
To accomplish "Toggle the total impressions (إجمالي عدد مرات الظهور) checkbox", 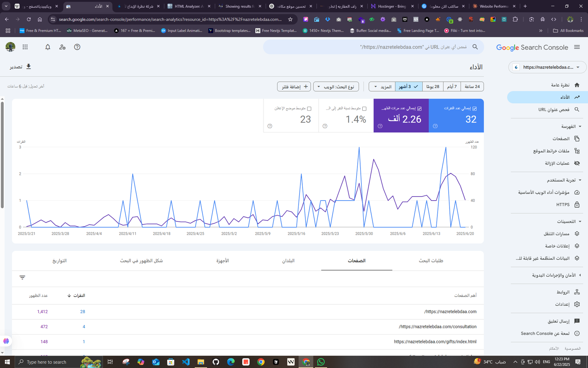I will (419, 109).
